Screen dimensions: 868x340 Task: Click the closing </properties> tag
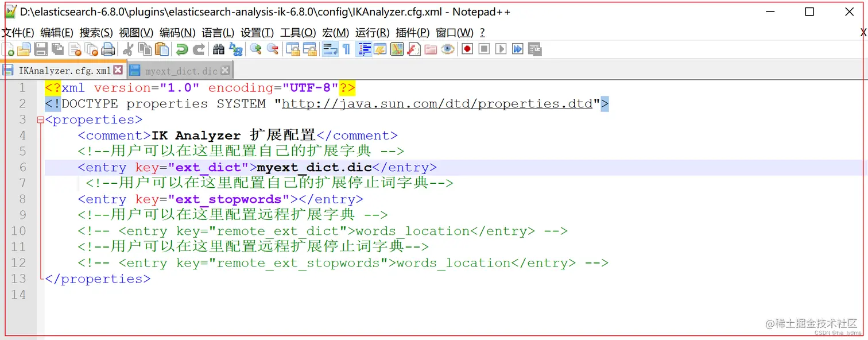[98, 279]
